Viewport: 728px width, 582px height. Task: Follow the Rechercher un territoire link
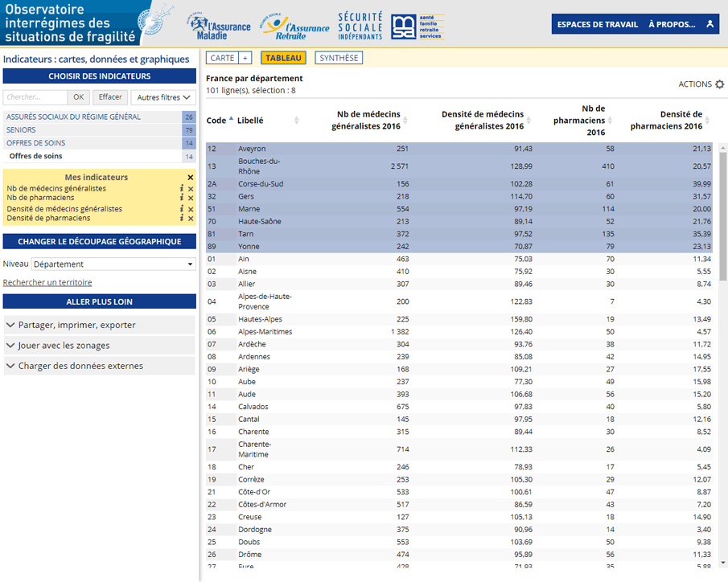pyautogui.click(x=47, y=282)
